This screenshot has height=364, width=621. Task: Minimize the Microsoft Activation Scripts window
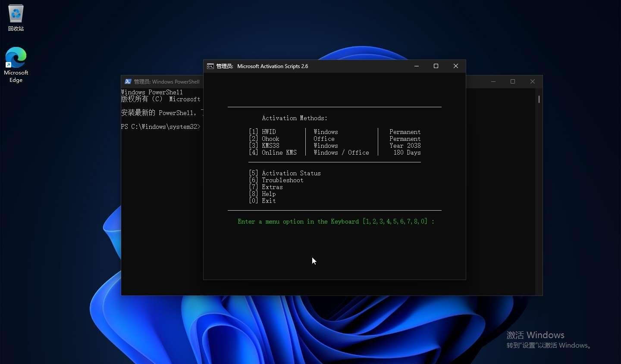(417, 66)
